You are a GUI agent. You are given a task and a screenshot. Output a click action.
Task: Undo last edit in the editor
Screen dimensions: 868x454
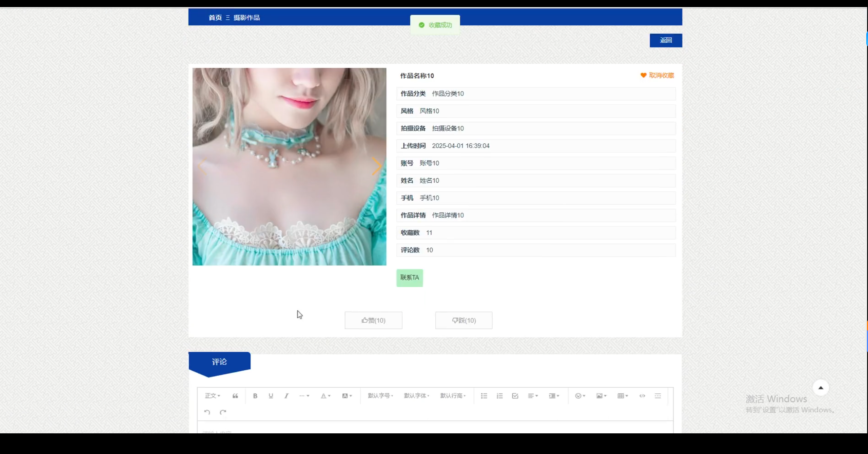[x=208, y=412]
